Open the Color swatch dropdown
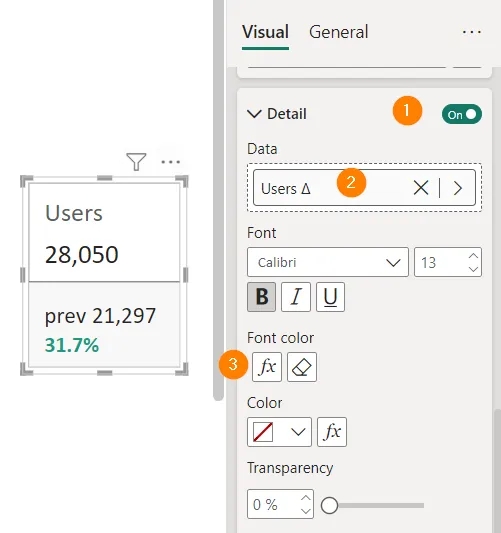501x533 pixels. click(279, 432)
